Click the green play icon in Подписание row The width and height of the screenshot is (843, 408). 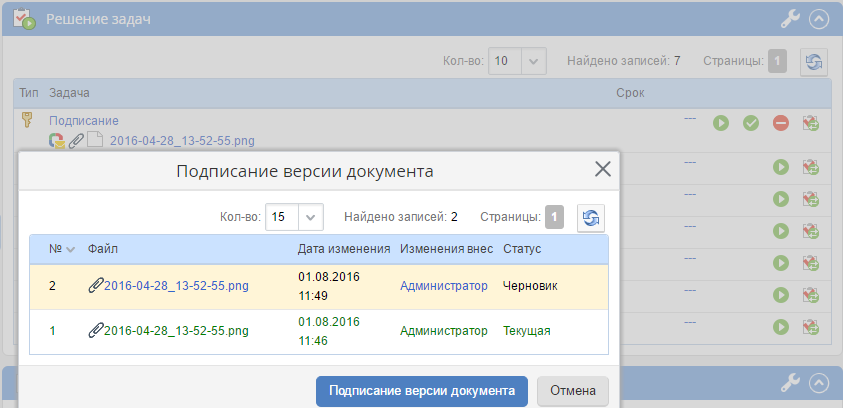pyautogui.click(x=720, y=123)
